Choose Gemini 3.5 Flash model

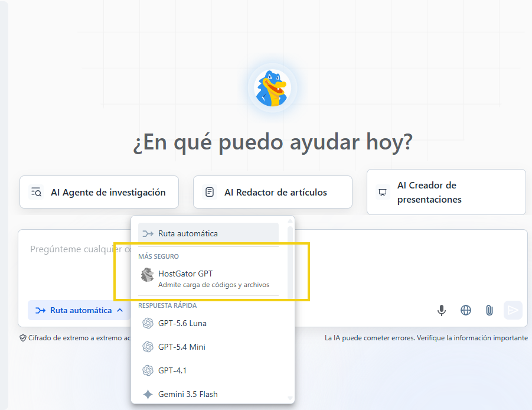click(208, 394)
